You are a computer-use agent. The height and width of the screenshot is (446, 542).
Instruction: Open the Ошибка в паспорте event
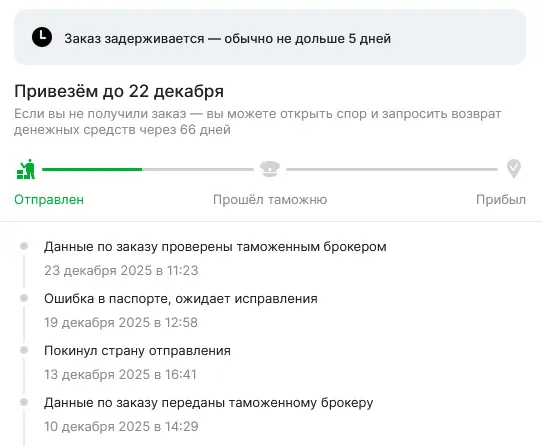[181, 299]
